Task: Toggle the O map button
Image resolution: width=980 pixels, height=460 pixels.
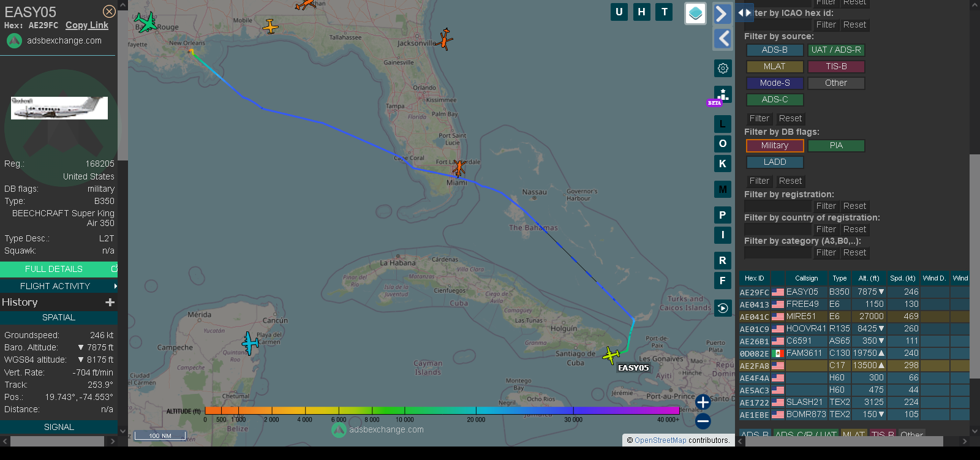Action: click(x=723, y=144)
